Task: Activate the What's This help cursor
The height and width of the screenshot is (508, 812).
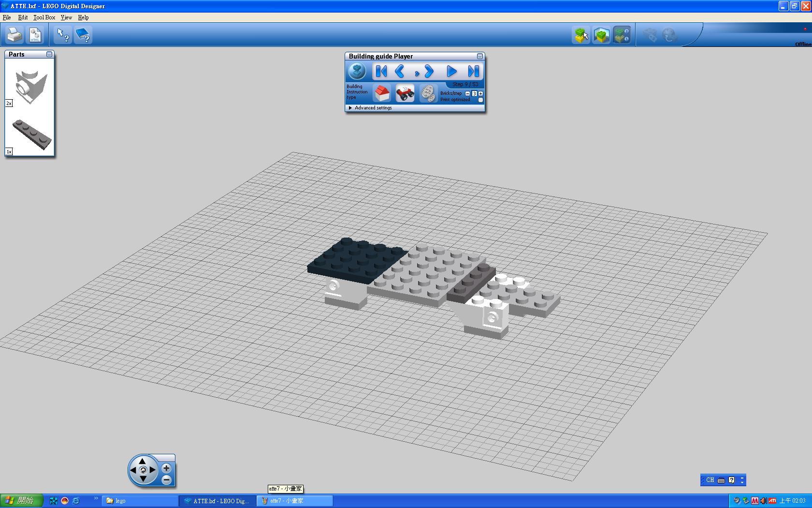Action: click(x=63, y=35)
